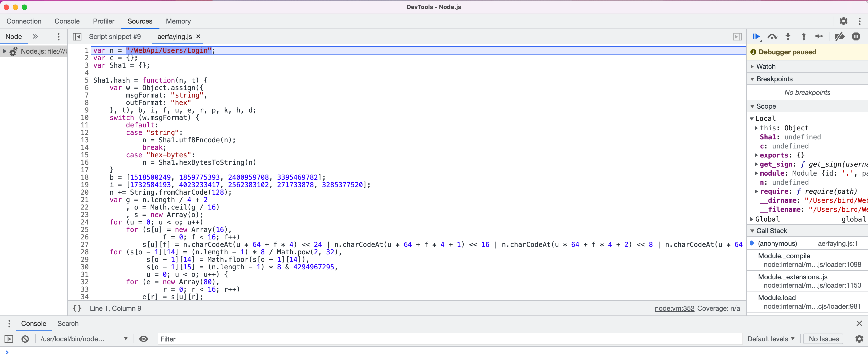Click the node:vm:352 link
The height and width of the screenshot is (358, 868).
tap(674, 308)
